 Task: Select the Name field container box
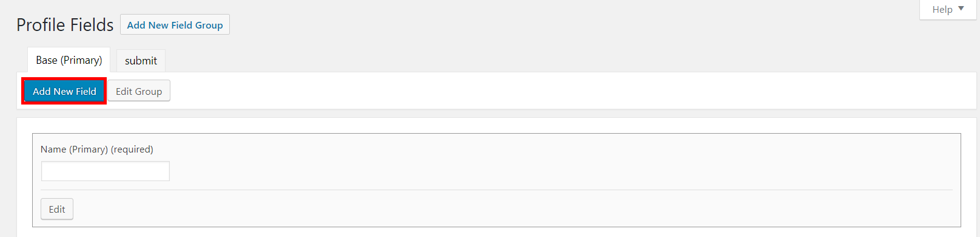(x=497, y=180)
